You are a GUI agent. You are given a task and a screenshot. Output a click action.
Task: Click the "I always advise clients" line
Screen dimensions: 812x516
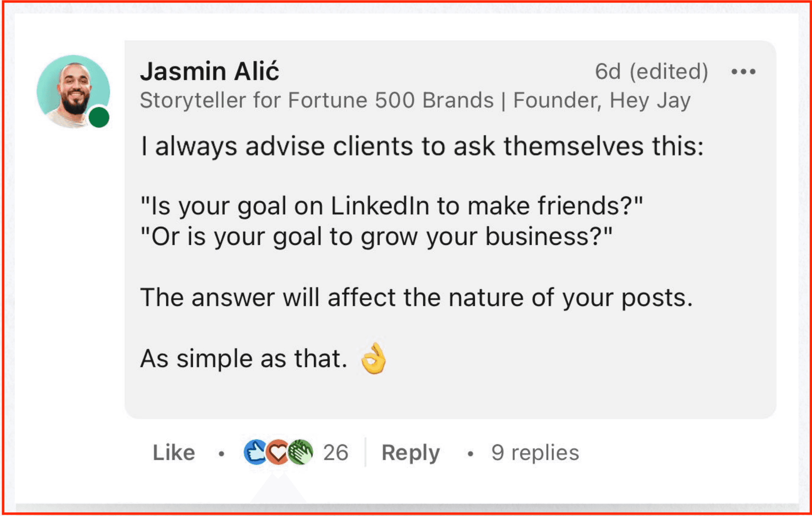point(422,147)
